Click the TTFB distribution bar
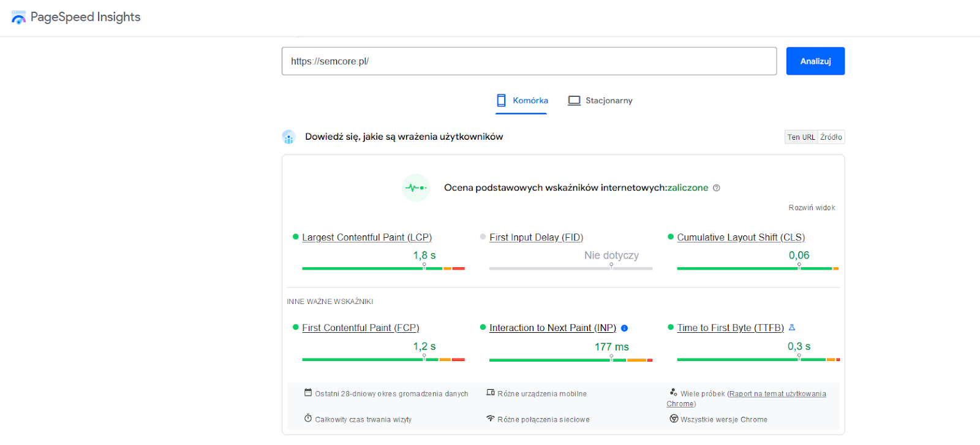The height and width of the screenshot is (445, 980). (x=758, y=360)
